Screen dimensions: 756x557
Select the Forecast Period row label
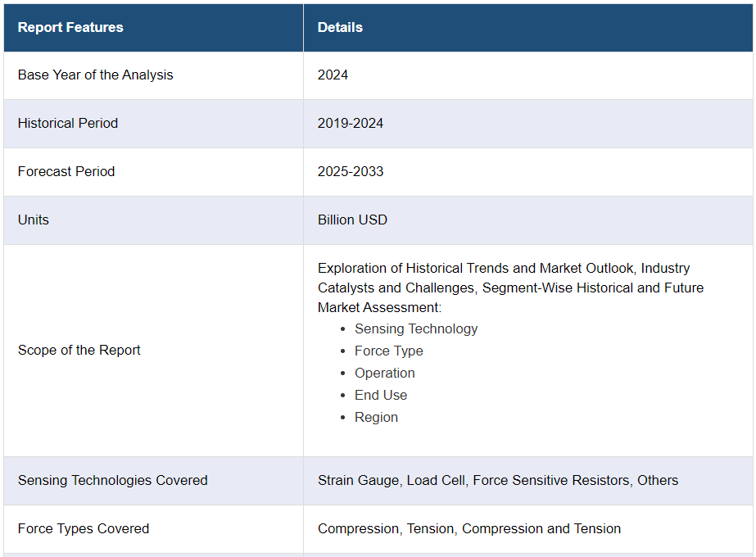66,172
